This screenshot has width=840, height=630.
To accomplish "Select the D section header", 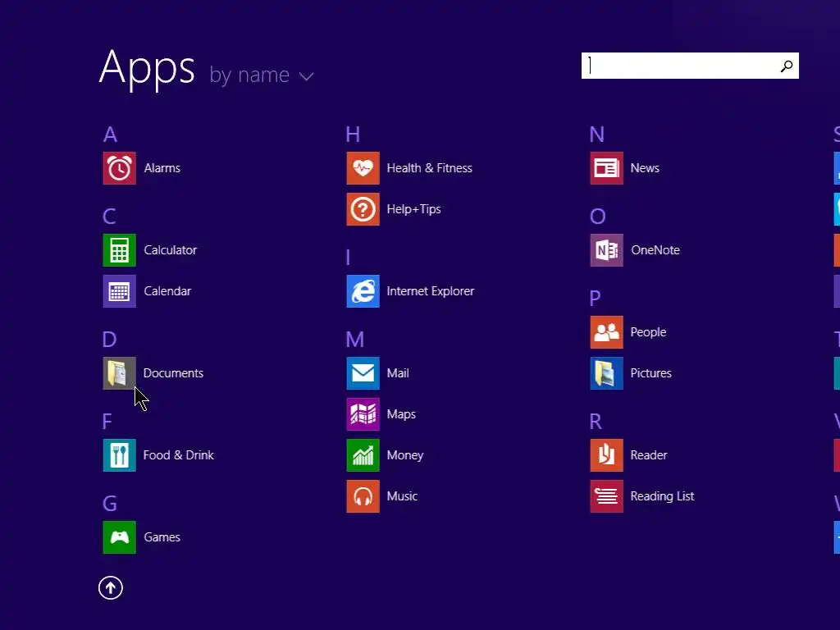I will 109,340.
